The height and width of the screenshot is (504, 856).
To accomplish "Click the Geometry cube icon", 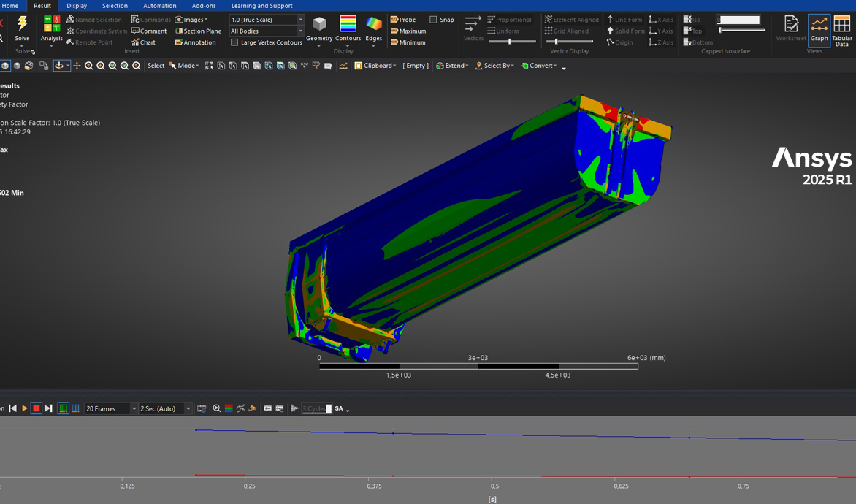I will 319,24.
